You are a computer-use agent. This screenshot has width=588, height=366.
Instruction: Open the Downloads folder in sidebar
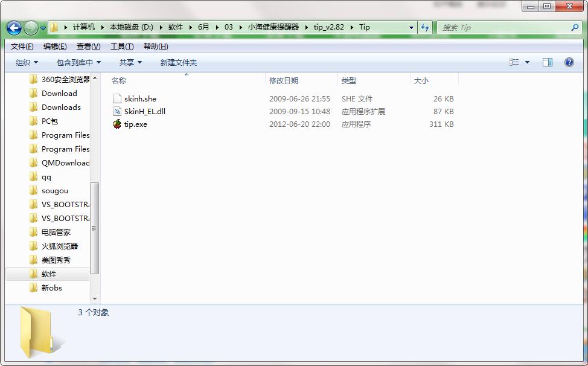point(61,107)
